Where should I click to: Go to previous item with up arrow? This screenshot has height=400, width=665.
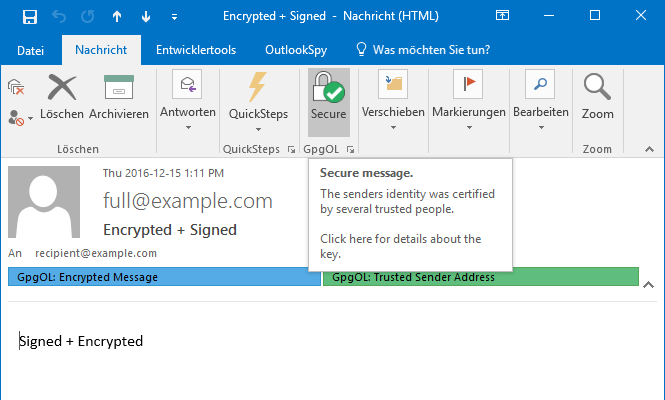pyautogui.click(x=117, y=16)
